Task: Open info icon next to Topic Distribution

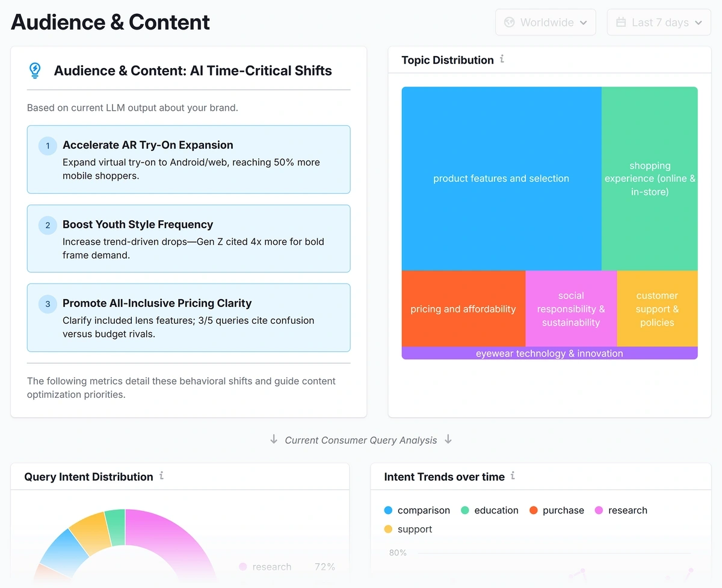Action: click(x=502, y=59)
